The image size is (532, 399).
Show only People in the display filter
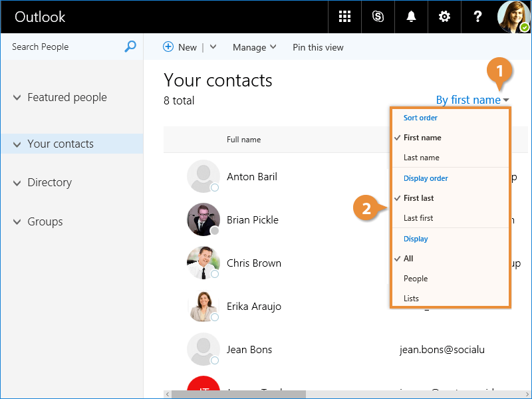(416, 279)
